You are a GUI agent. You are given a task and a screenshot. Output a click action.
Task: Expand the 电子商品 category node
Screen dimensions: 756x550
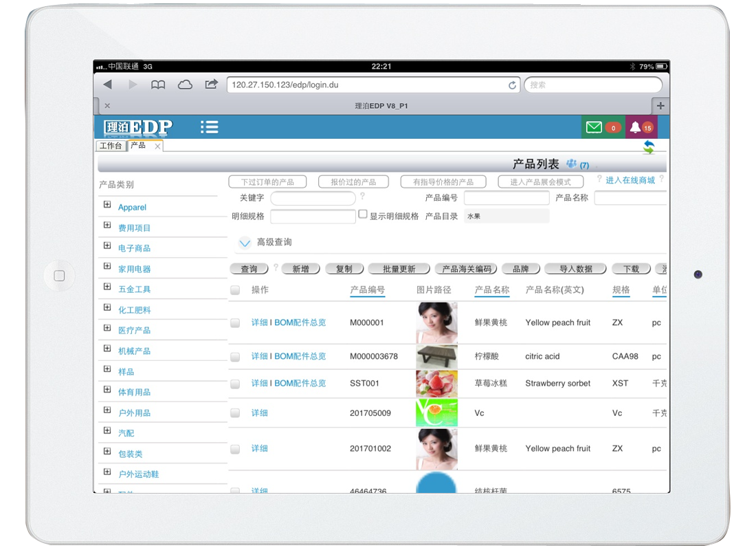coord(107,246)
